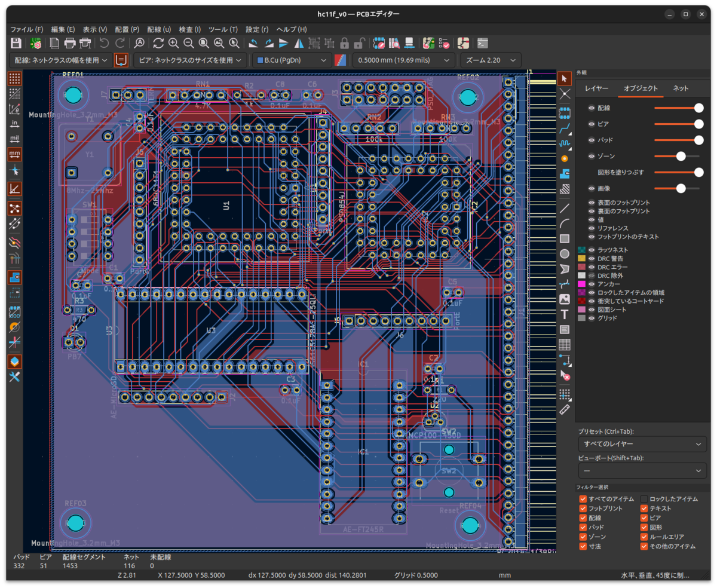Click the DRC 警告 color swatch
Screen dimensions: 717x588
[582, 259]
